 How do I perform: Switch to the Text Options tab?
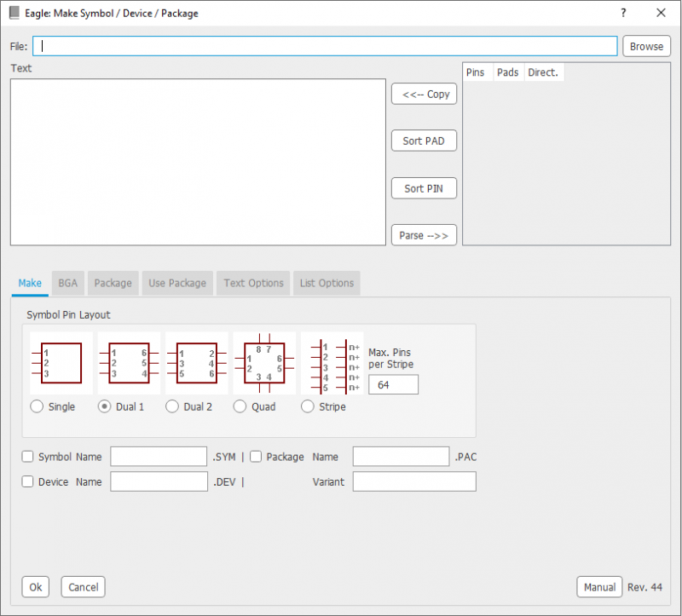coord(253,284)
